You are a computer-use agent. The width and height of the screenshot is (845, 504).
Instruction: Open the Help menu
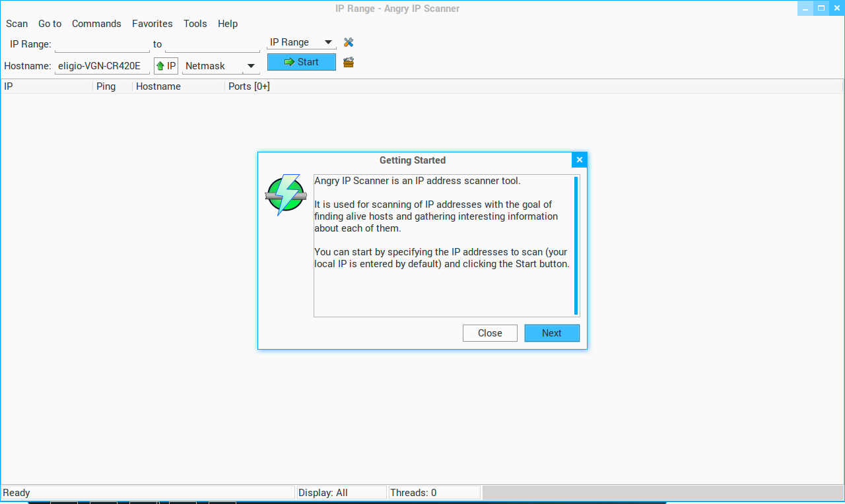tap(228, 24)
